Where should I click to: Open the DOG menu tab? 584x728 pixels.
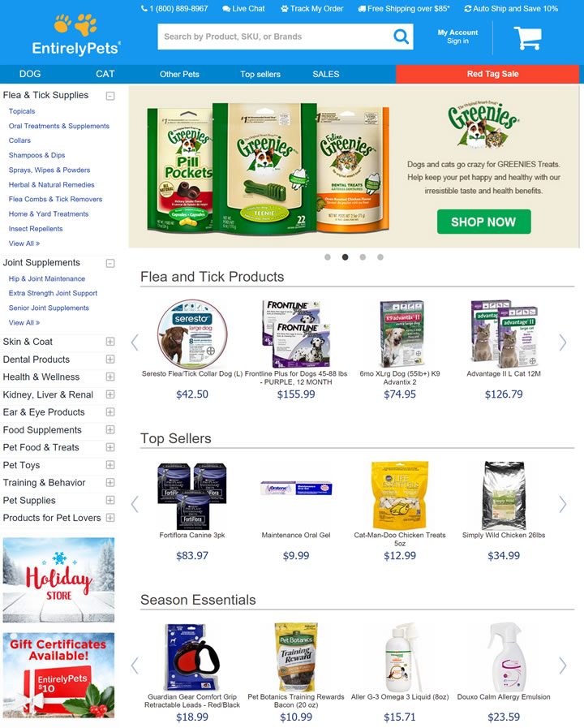tap(30, 74)
